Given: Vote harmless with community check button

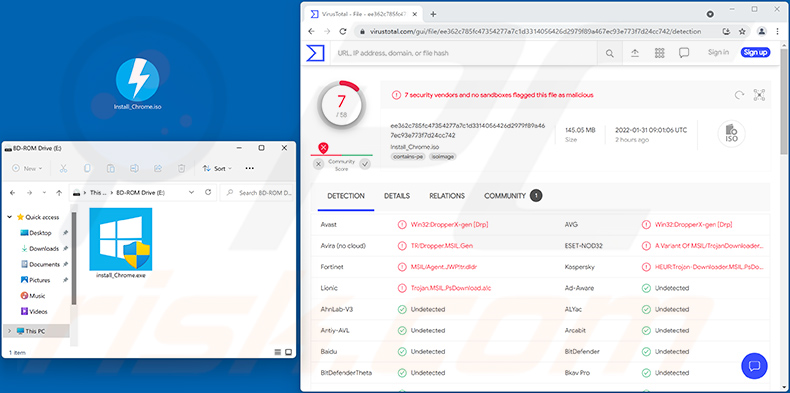Looking at the screenshot, I should (x=365, y=164).
